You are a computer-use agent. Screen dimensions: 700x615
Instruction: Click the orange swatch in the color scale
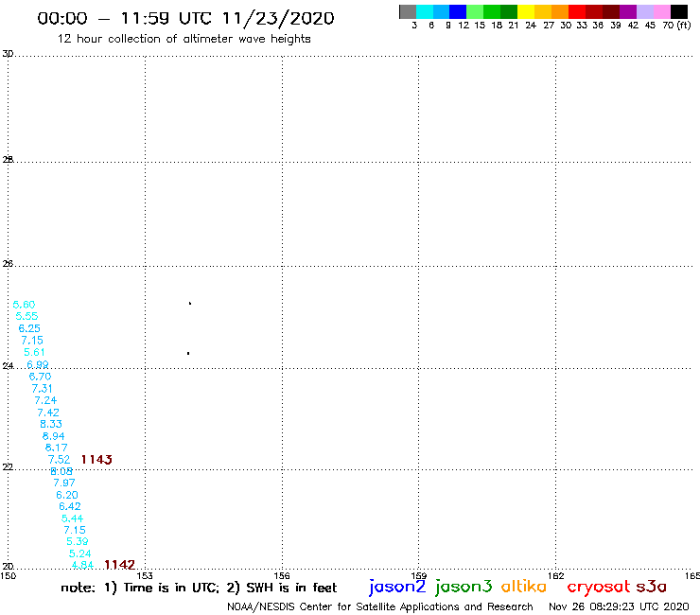tap(560, 11)
